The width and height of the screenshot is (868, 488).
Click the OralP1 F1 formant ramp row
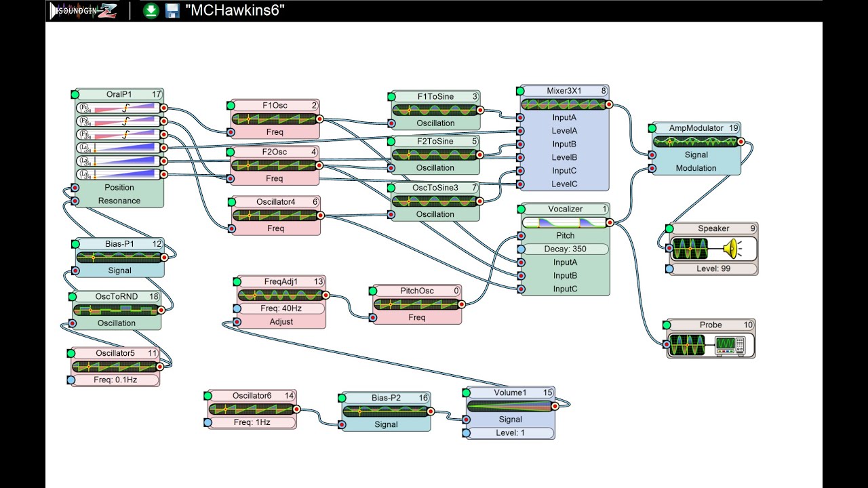pyautogui.click(x=119, y=108)
